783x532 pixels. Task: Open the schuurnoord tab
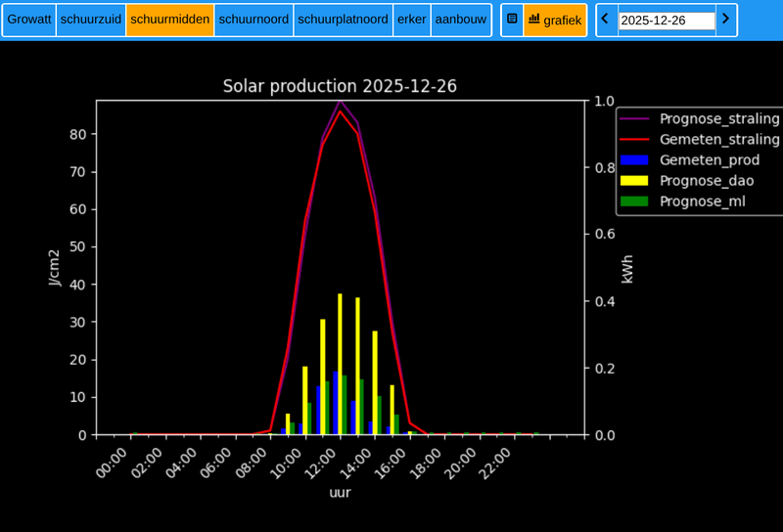253,20
